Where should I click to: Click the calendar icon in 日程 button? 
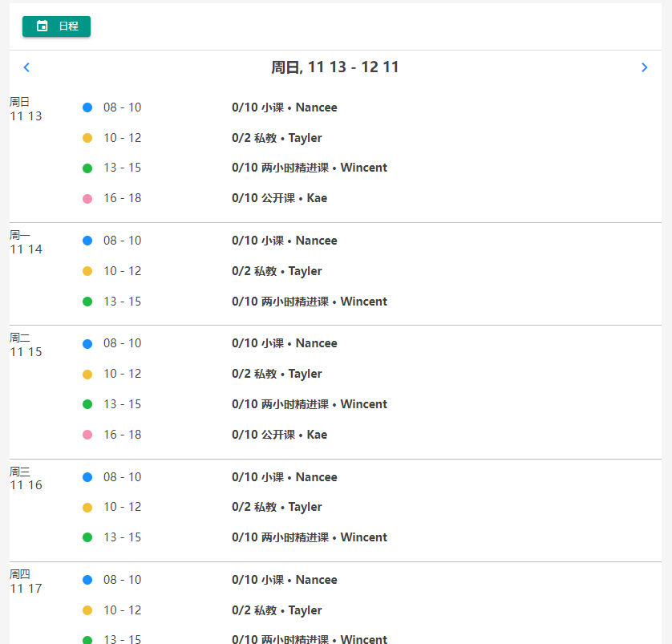click(x=43, y=26)
